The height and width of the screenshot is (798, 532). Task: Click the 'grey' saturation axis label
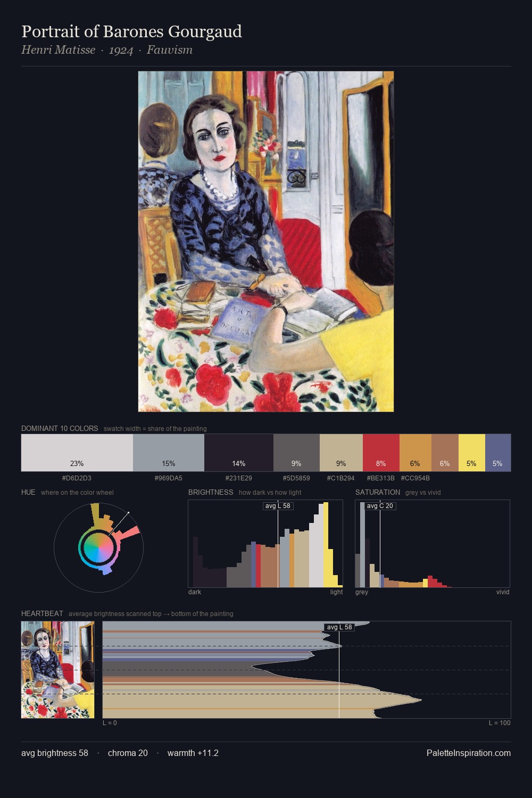tap(362, 592)
